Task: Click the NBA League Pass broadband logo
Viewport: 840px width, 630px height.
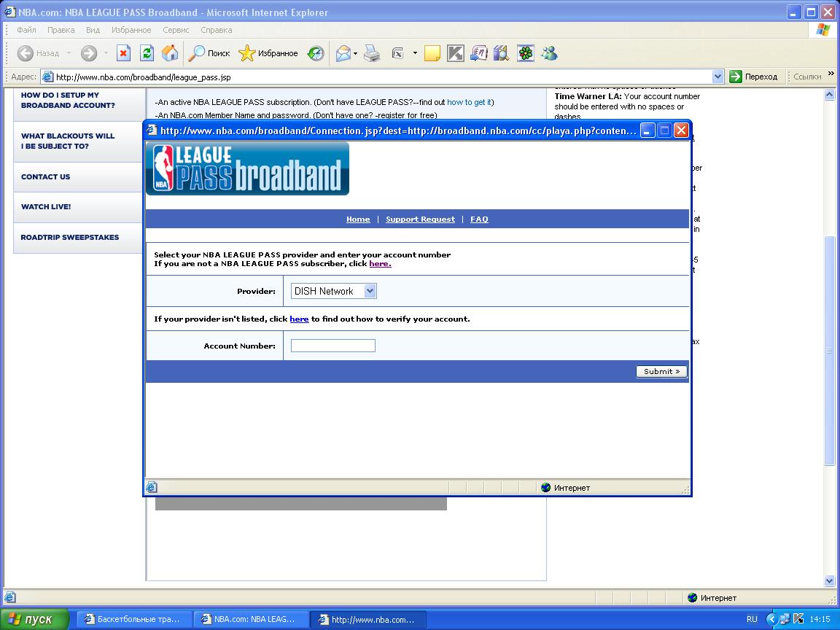Action: pyautogui.click(x=247, y=168)
